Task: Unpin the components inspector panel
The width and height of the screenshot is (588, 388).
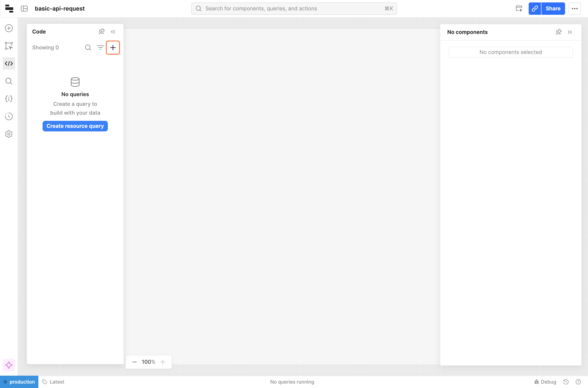Action: point(558,32)
